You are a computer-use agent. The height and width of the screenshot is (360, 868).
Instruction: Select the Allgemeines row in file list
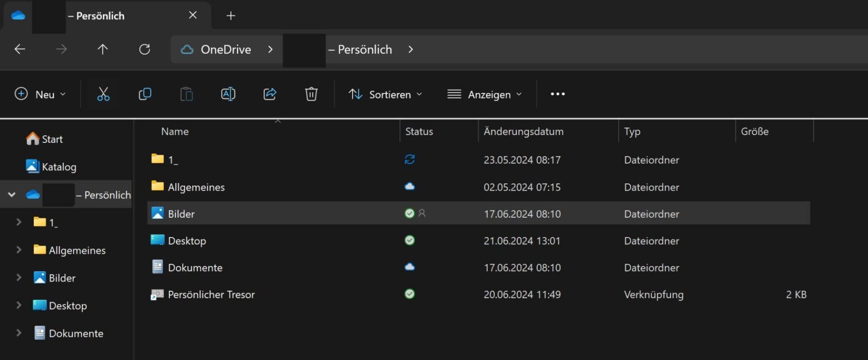tap(479, 187)
